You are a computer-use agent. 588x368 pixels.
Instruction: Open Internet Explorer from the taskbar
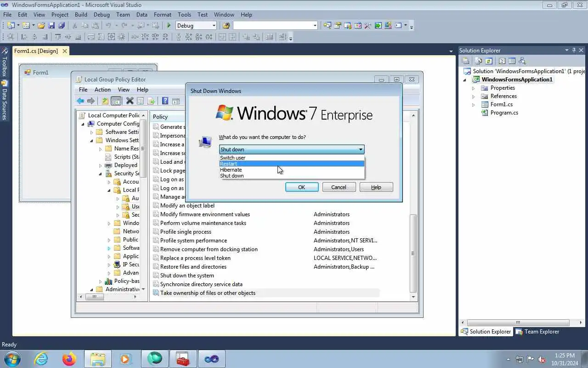pos(41,358)
